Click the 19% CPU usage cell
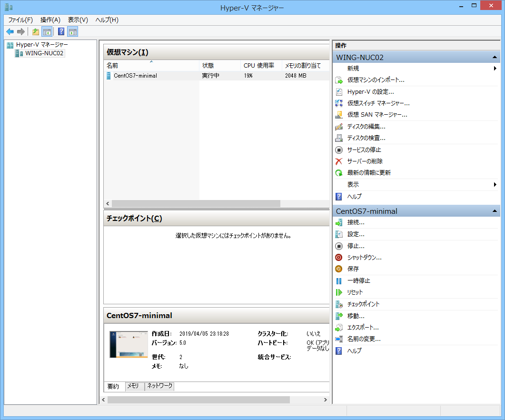This screenshot has width=505, height=420. [x=248, y=76]
